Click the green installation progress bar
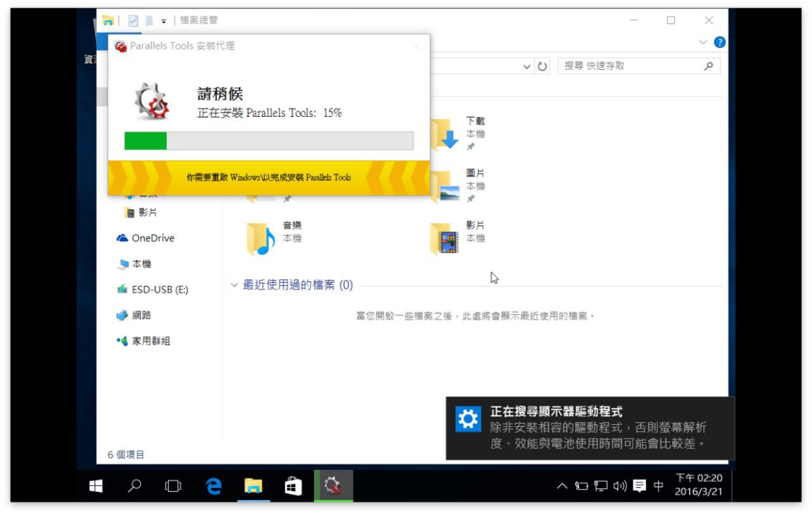 click(x=269, y=141)
